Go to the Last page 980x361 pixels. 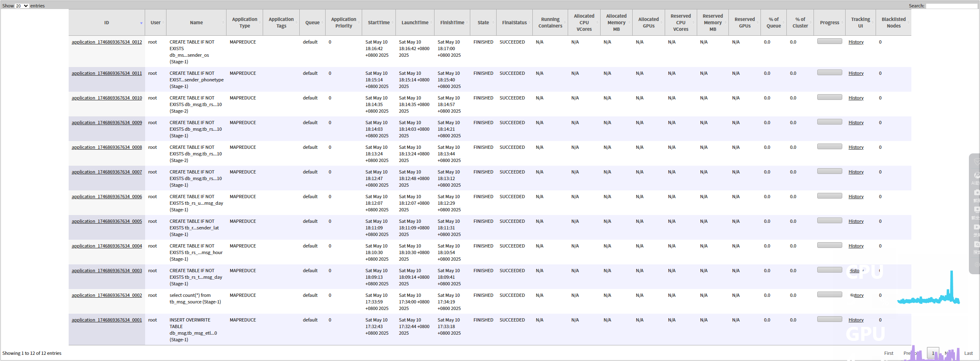point(968,353)
